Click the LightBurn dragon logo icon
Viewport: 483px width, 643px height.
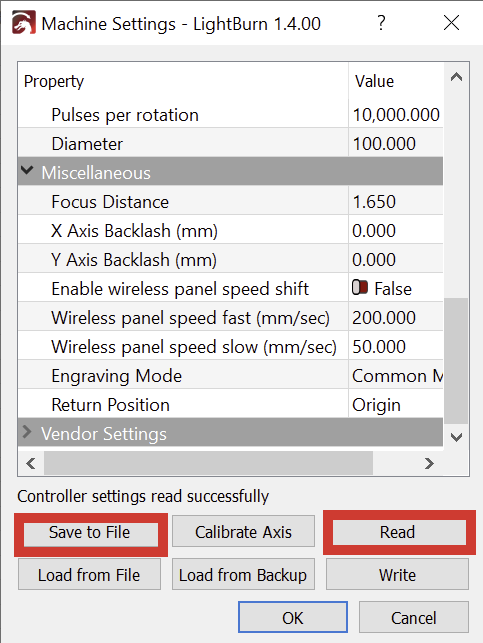23,23
